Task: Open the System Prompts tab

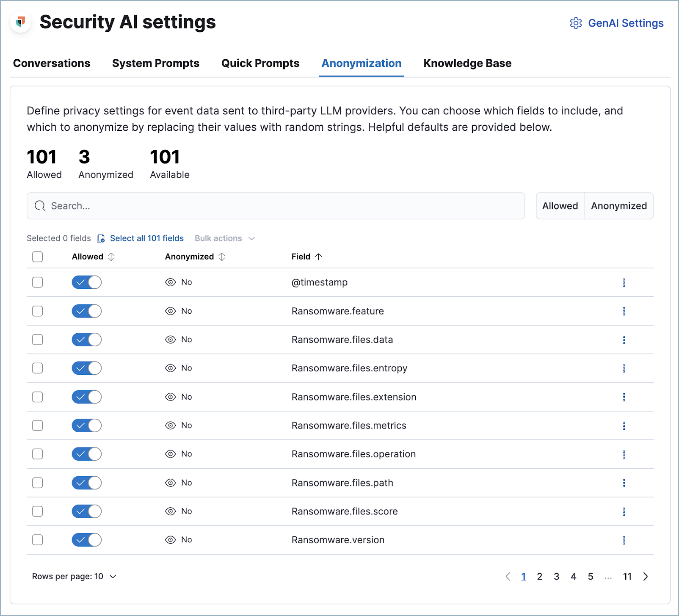Action: tap(155, 63)
